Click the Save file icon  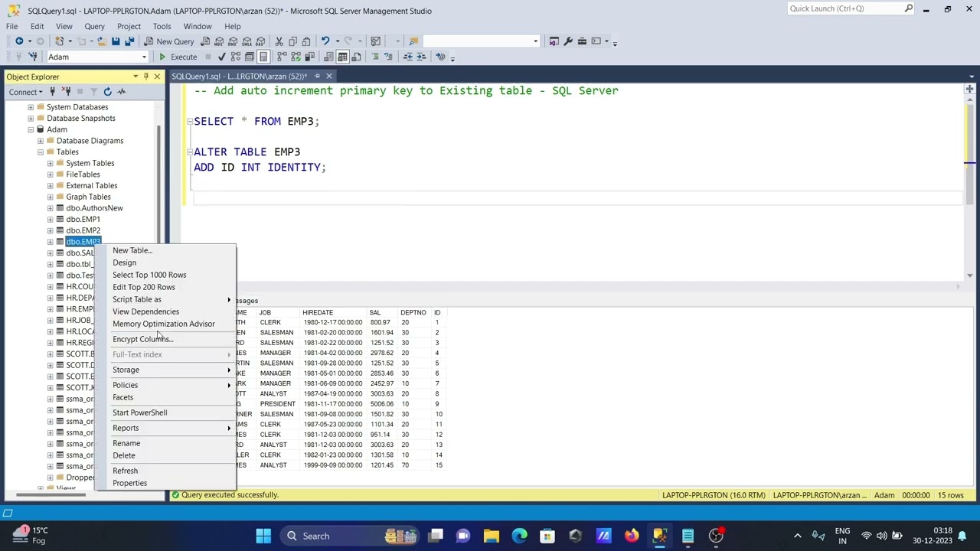(x=116, y=41)
